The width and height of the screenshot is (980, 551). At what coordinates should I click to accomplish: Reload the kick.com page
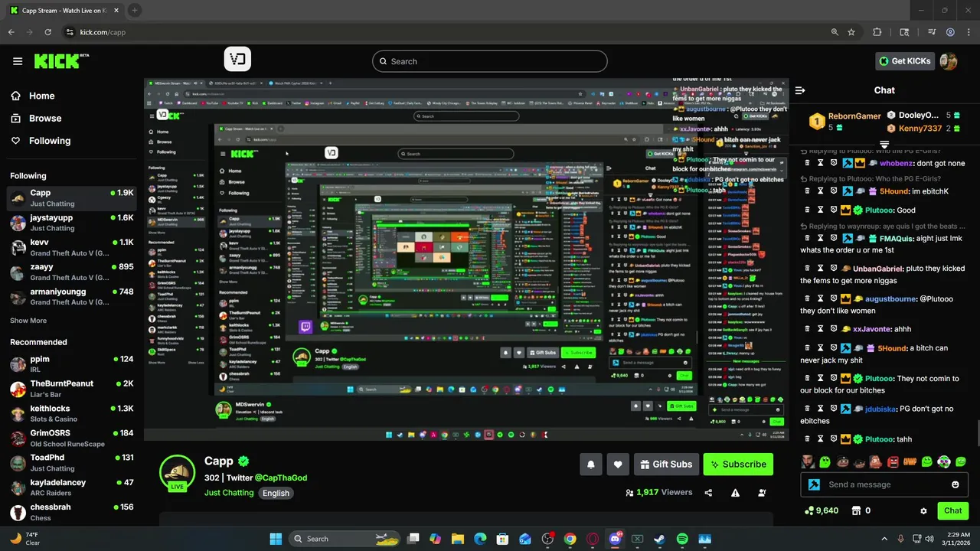(x=48, y=32)
